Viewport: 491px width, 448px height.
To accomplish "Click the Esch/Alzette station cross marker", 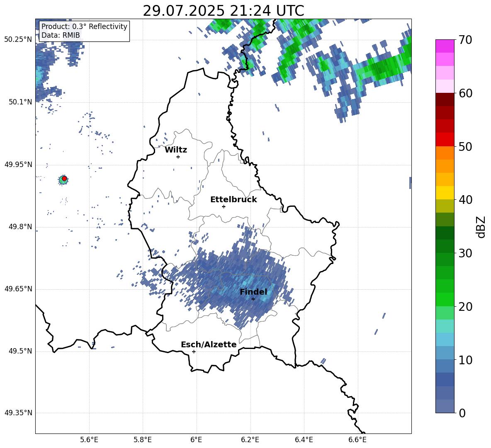I will coord(194,351).
